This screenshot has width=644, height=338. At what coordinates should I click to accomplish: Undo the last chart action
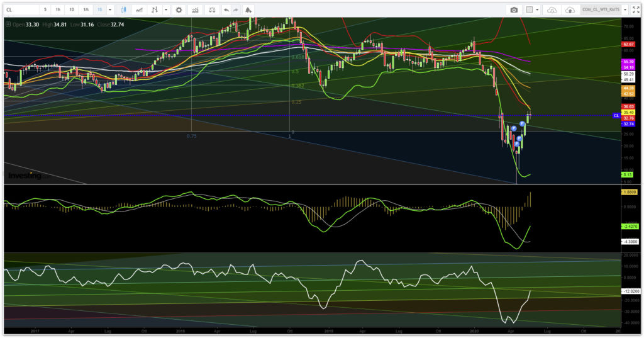226,10
